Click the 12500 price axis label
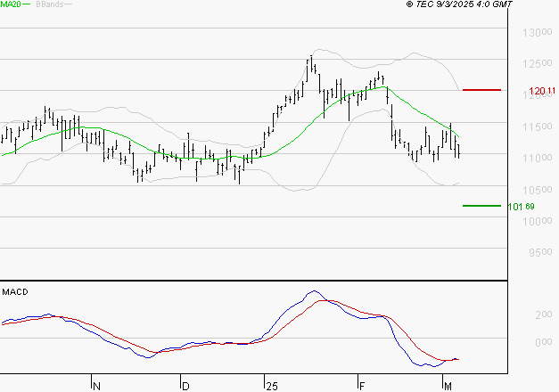 coord(538,64)
